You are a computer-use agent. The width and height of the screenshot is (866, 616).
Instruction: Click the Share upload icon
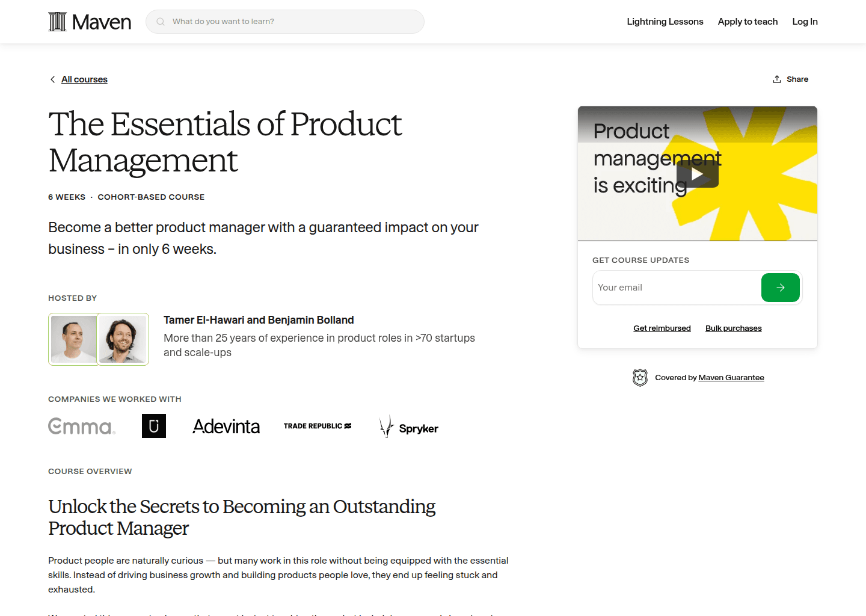tap(776, 79)
